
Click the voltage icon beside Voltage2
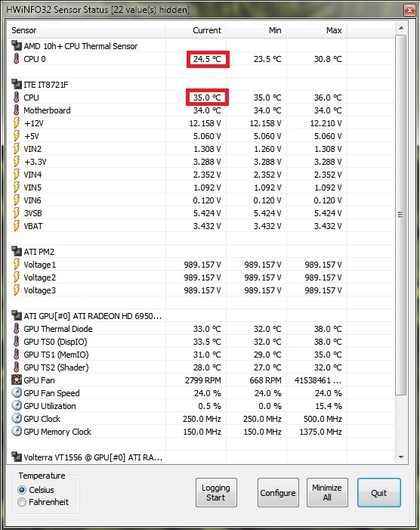[16, 277]
